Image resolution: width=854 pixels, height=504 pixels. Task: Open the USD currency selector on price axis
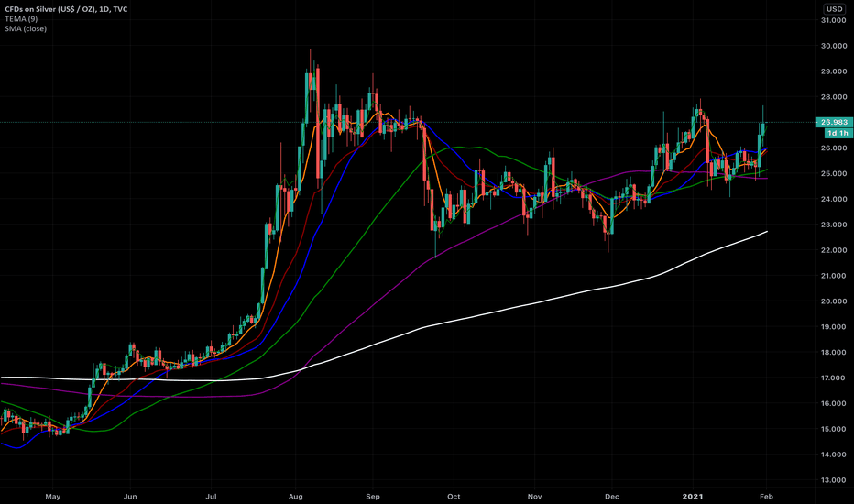835,9
